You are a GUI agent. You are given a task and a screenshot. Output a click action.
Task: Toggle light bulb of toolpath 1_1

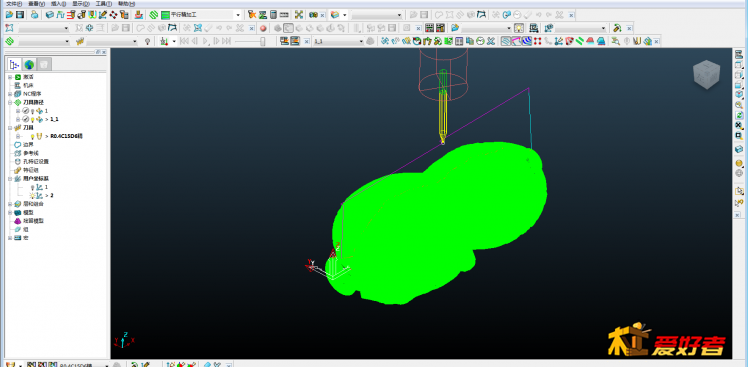[x=33, y=119]
